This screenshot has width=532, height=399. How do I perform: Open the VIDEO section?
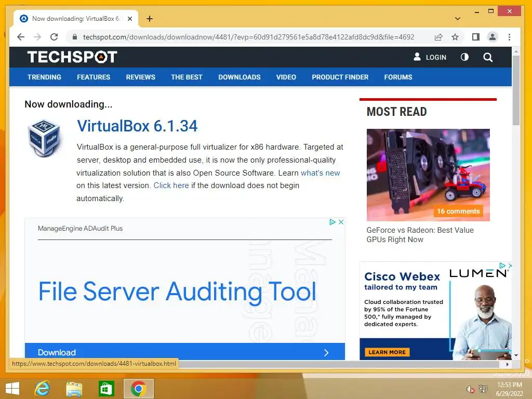pos(286,77)
